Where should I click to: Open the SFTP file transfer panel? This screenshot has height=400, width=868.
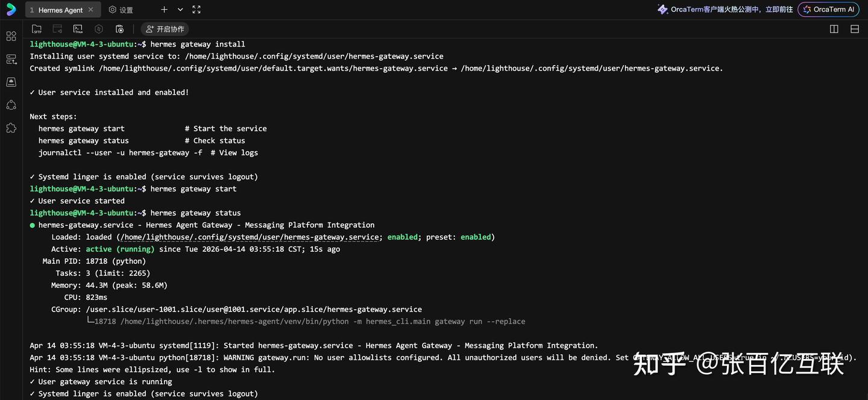pos(37,29)
